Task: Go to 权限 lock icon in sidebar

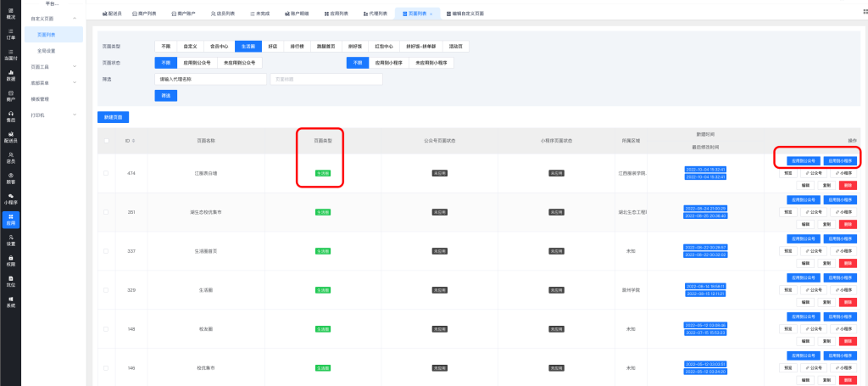Action: pyautogui.click(x=11, y=260)
